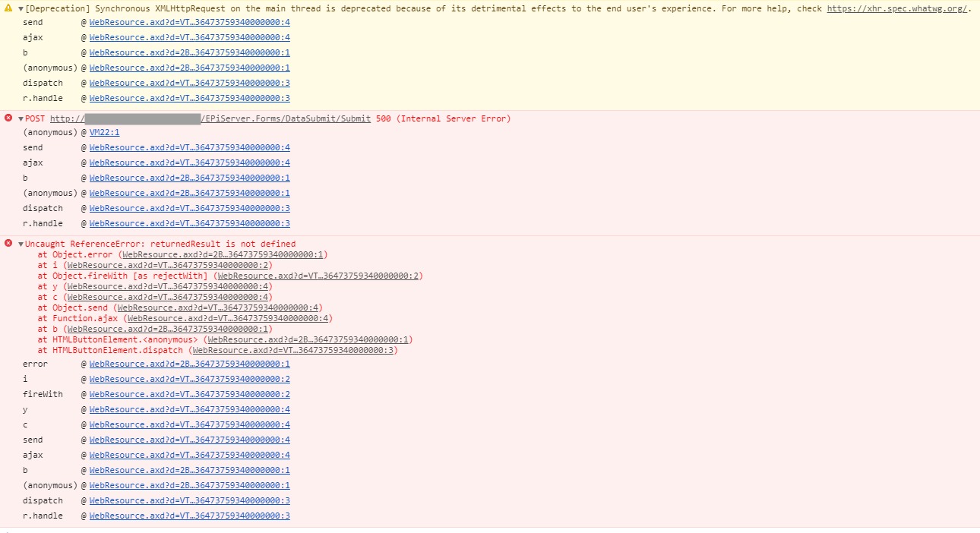Open the VM22:1 source link
Screen dimensions: 980x533
click(104, 132)
